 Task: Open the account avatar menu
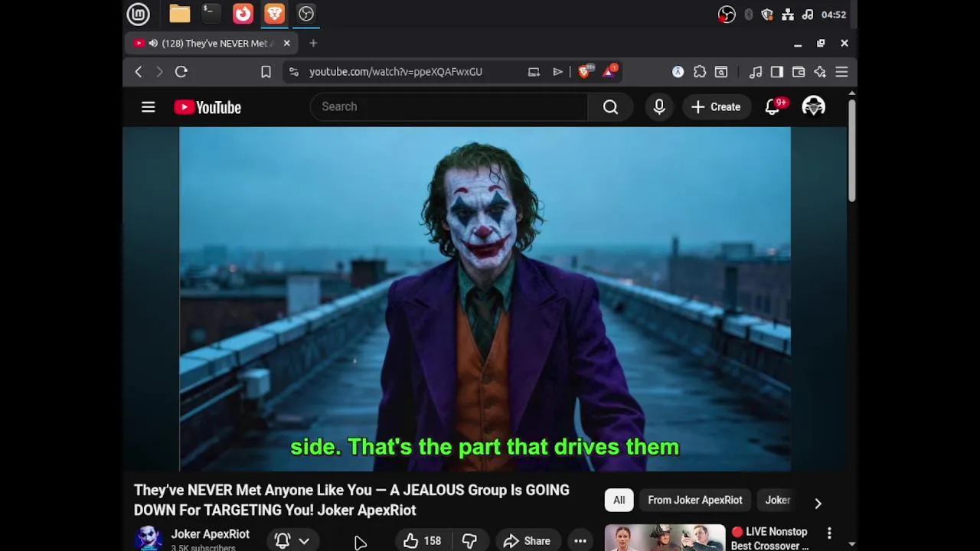click(813, 107)
